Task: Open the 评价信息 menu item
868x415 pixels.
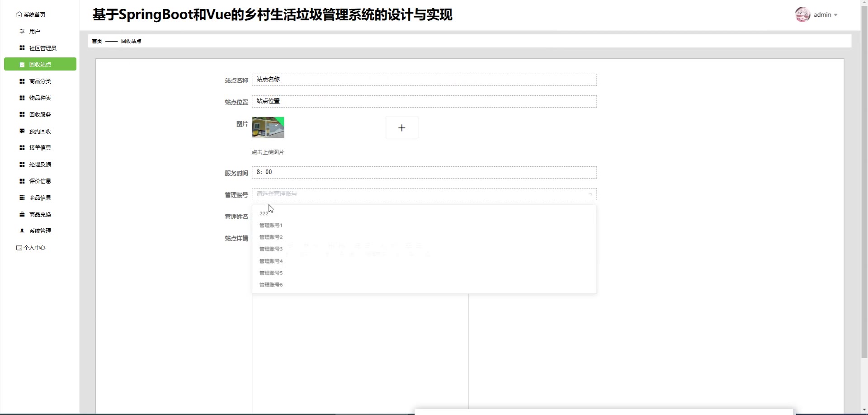Action: (x=40, y=181)
